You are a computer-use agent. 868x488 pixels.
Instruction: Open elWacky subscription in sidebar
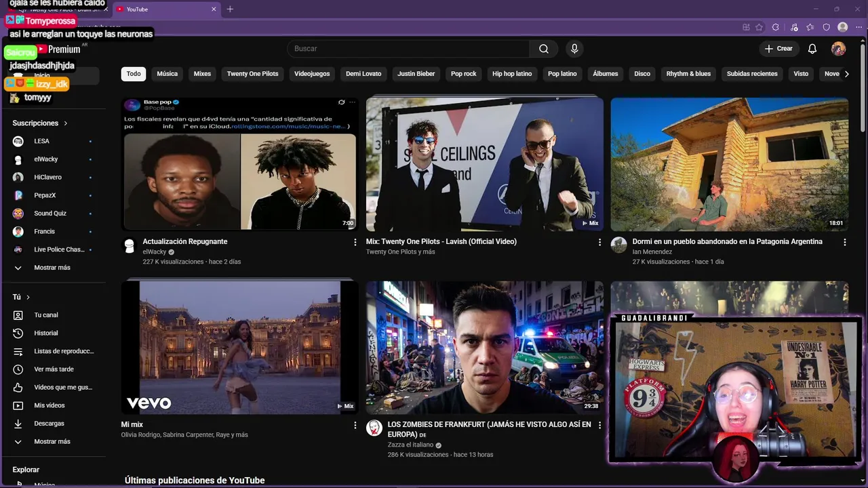[53, 159]
